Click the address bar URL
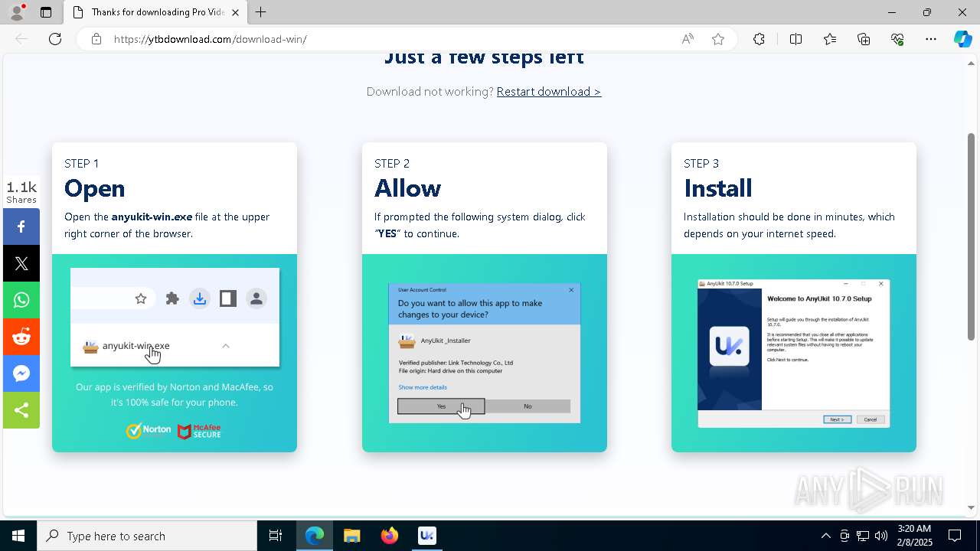 (211, 39)
